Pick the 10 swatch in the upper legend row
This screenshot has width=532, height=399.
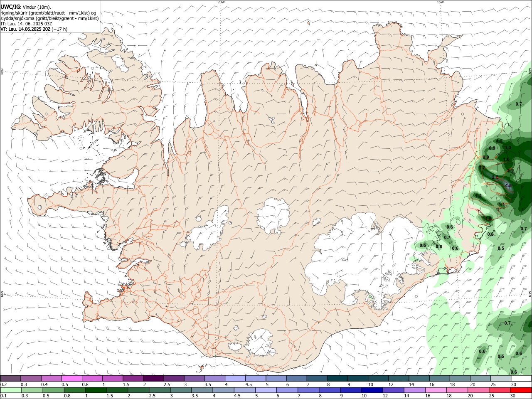point(378,378)
